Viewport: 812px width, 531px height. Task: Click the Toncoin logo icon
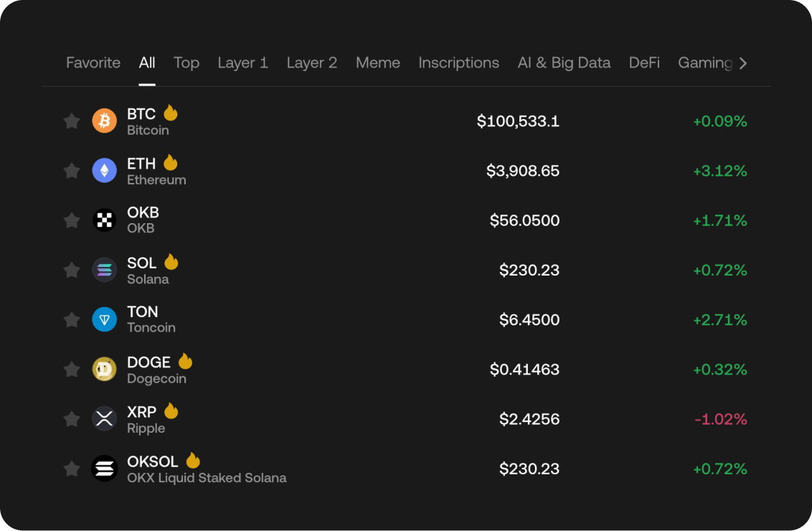click(x=105, y=319)
